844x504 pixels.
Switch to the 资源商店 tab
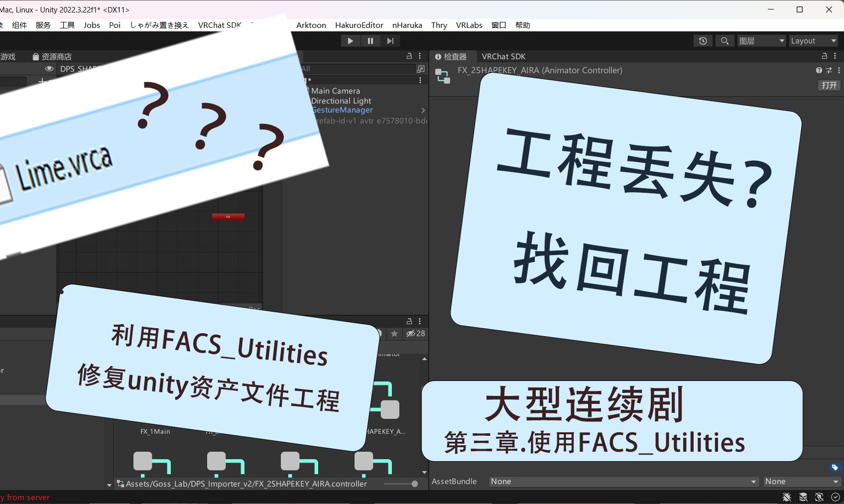tap(52, 57)
